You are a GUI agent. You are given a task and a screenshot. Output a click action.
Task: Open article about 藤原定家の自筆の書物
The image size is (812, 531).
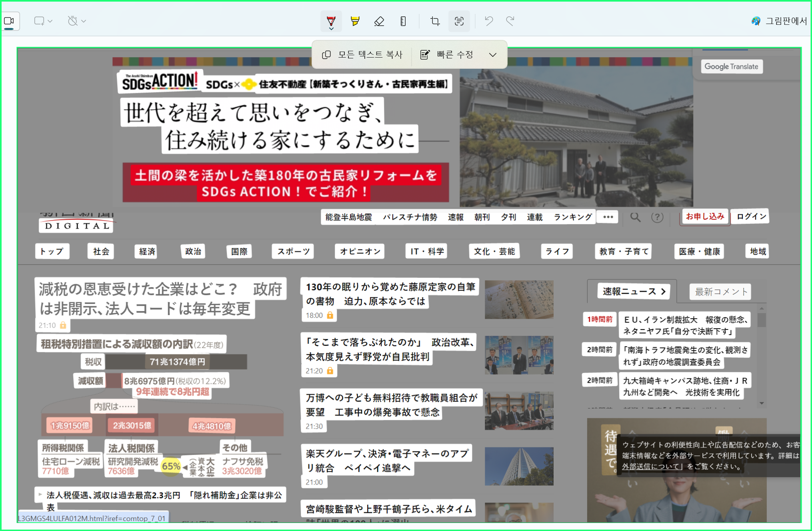[390, 294]
